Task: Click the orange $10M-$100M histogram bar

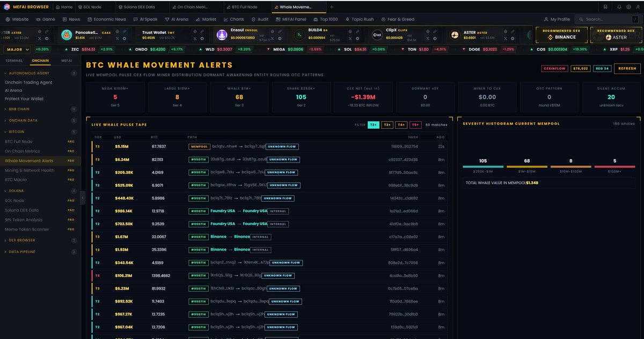Action: point(570,167)
